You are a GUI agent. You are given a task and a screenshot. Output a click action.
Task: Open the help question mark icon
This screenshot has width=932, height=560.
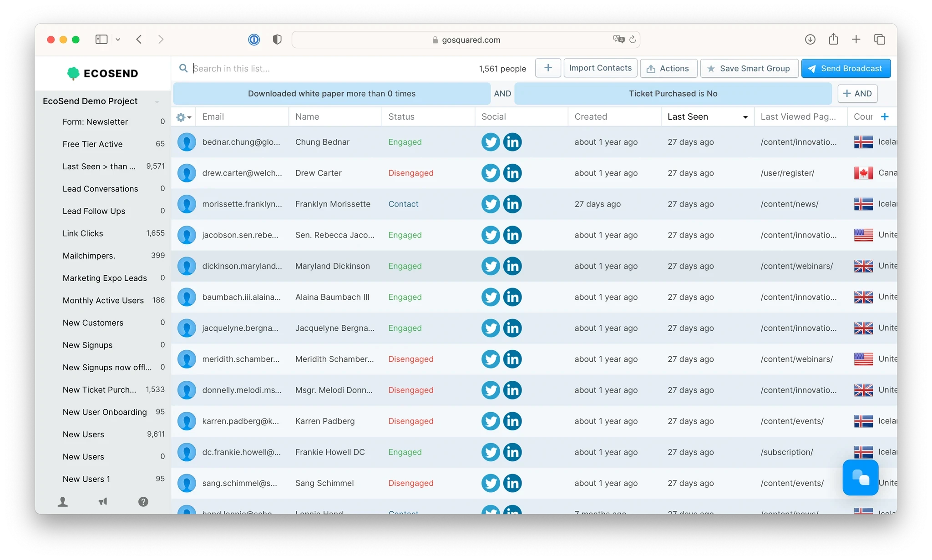coord(143,501)
